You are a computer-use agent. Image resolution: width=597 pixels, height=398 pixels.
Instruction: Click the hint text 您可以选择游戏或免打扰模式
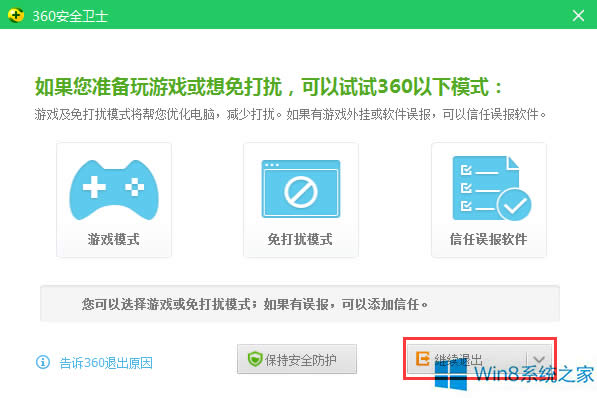254,304
